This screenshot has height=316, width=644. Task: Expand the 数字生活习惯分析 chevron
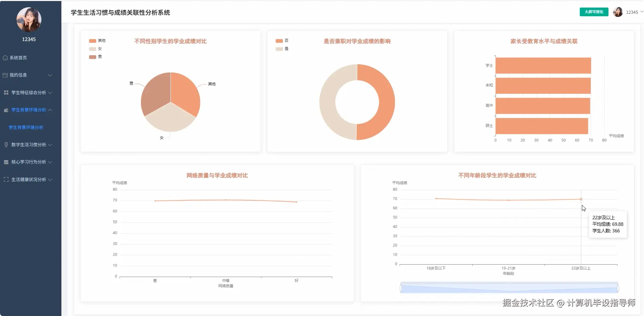pyautogui.click(x=50, y=145)
